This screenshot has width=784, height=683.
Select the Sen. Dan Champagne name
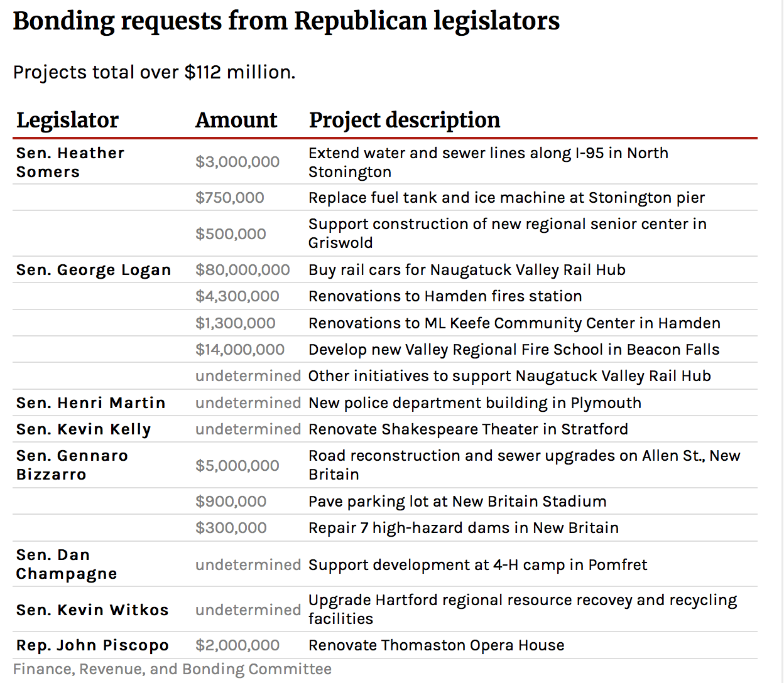click(67, 564)
